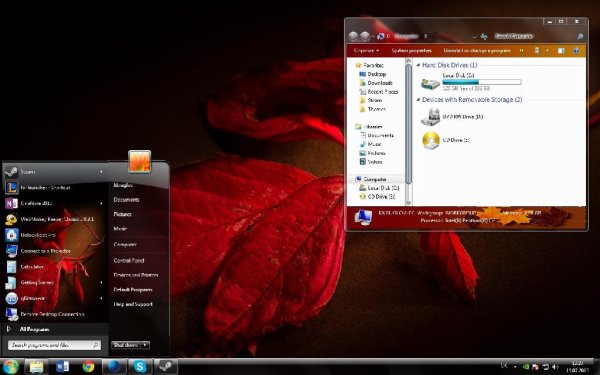Click the Start menu user account picture
This screenshot has height=375, width=600.
click(x=139, y=161)
